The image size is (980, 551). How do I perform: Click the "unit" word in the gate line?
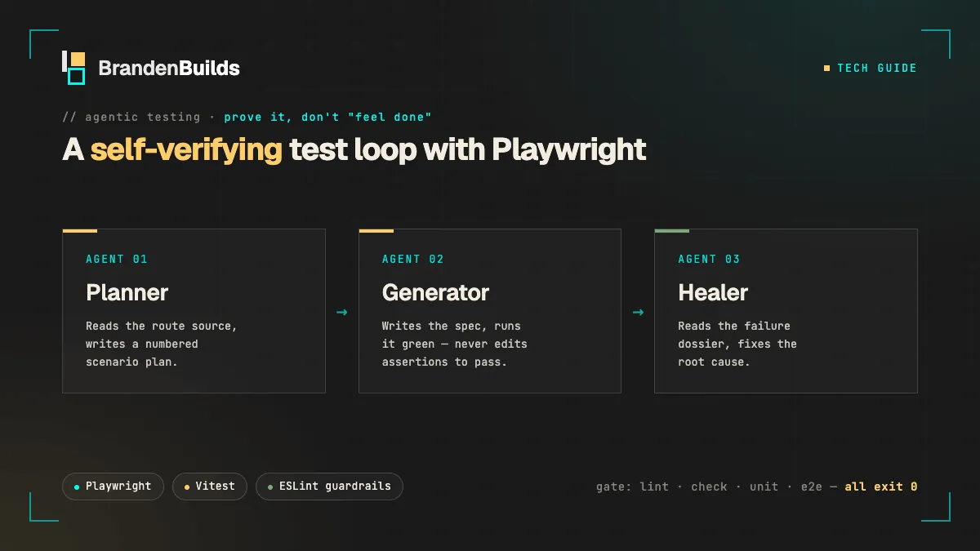coord(764,487)
